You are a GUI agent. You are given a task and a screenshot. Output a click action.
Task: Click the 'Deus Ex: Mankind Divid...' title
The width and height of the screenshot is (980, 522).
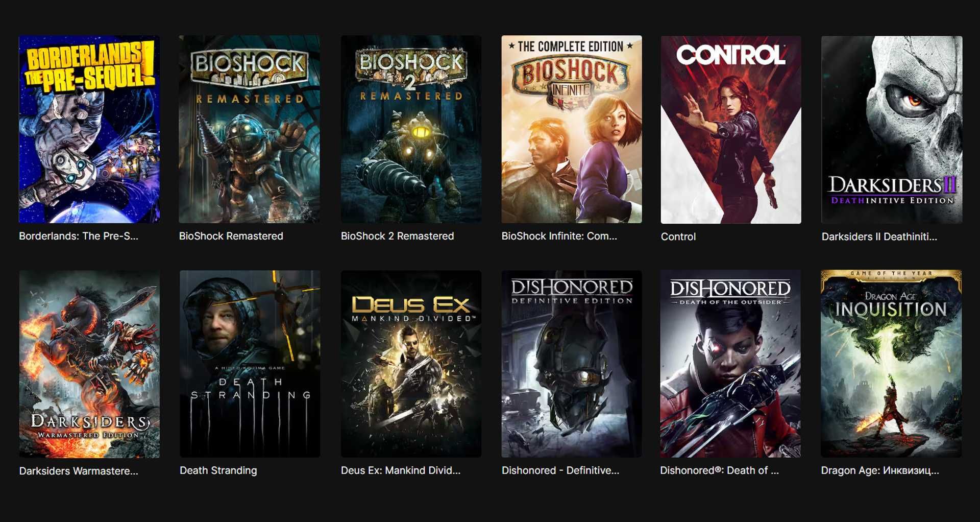point(401,470)
